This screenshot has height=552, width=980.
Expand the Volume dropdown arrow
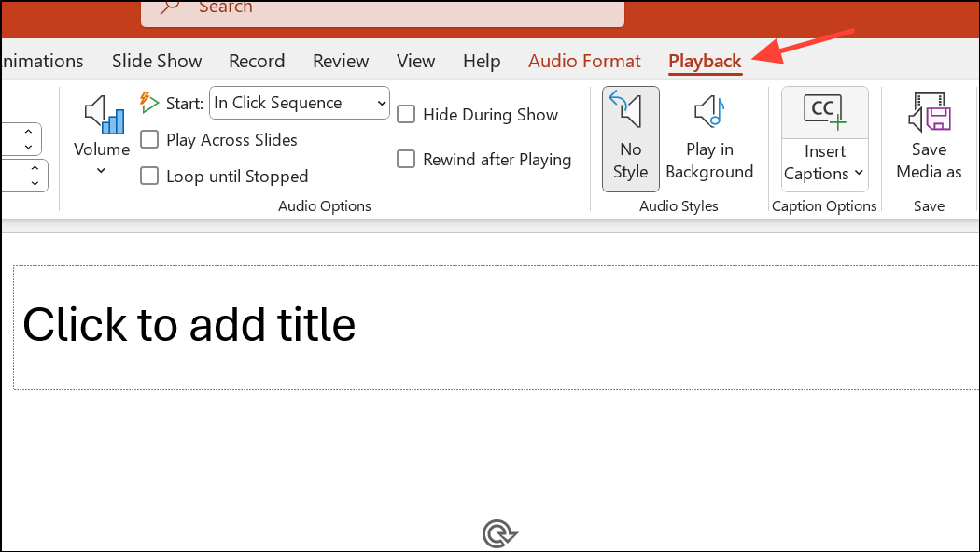[102, 171]
